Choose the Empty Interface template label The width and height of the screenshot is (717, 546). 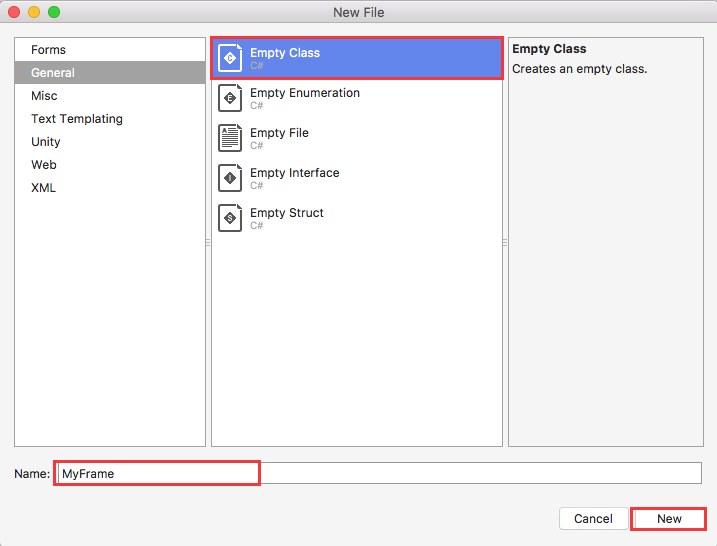click(x=295, y=173)
